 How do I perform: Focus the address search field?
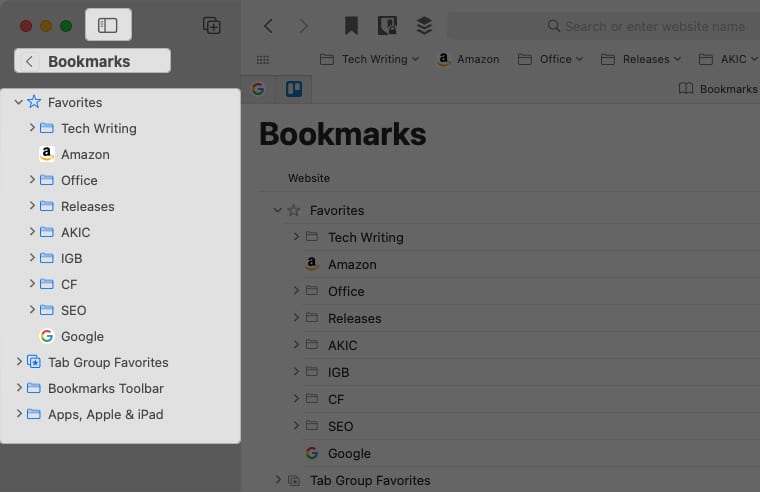[x=603, y=26]
